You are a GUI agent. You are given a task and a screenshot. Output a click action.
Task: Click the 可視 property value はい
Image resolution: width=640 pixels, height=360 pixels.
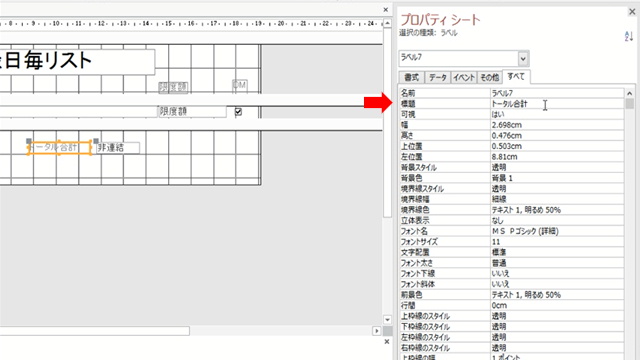[x=557, y=115]
